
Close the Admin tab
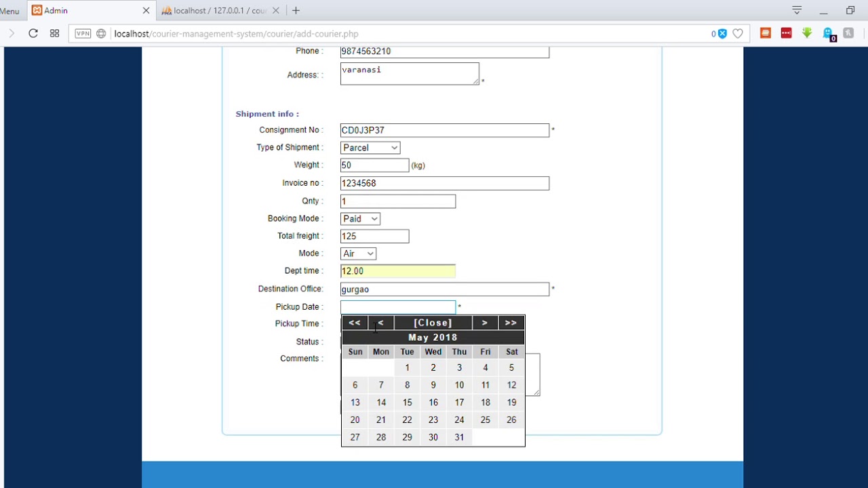coord(146,10)
